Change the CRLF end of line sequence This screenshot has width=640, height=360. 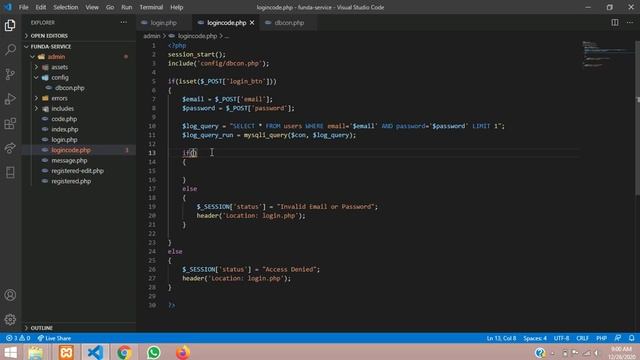pos(582,338)
